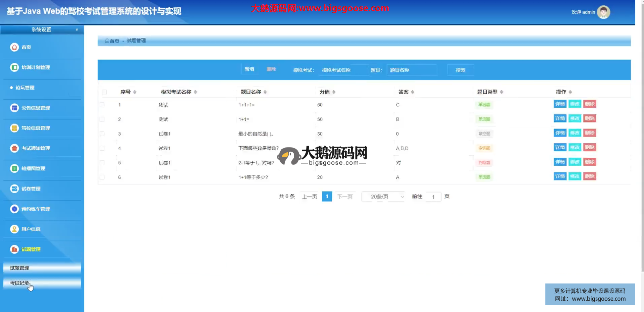Click the exam notification management icon
This screenshot has height=312, width=644.
pos(14,148)
